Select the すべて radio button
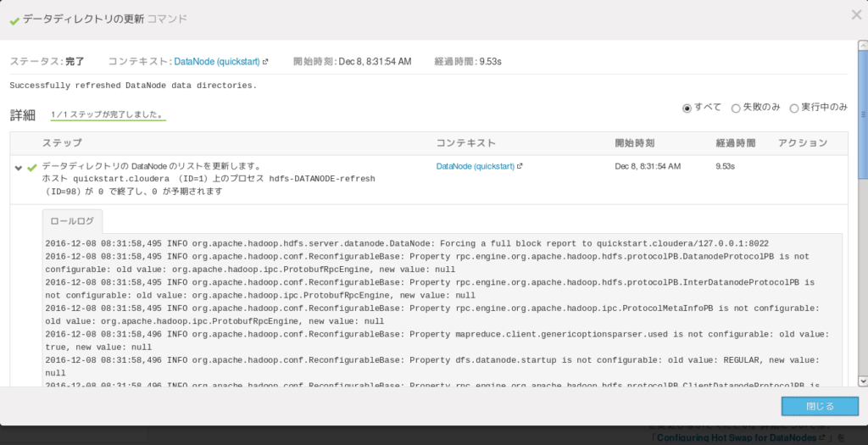Screen dimensions: 868x445 click(687, 108)
